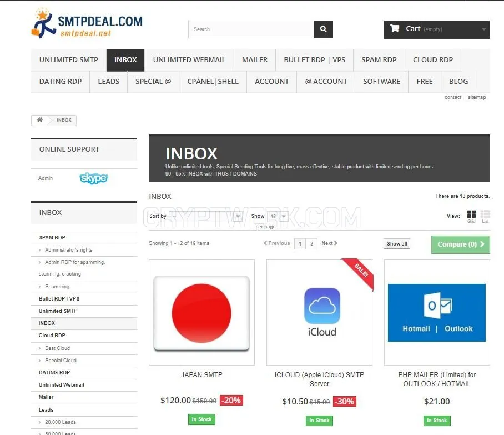Click the sitemap link
This screenshot has width=504, height=435.
tap(477, 97)
